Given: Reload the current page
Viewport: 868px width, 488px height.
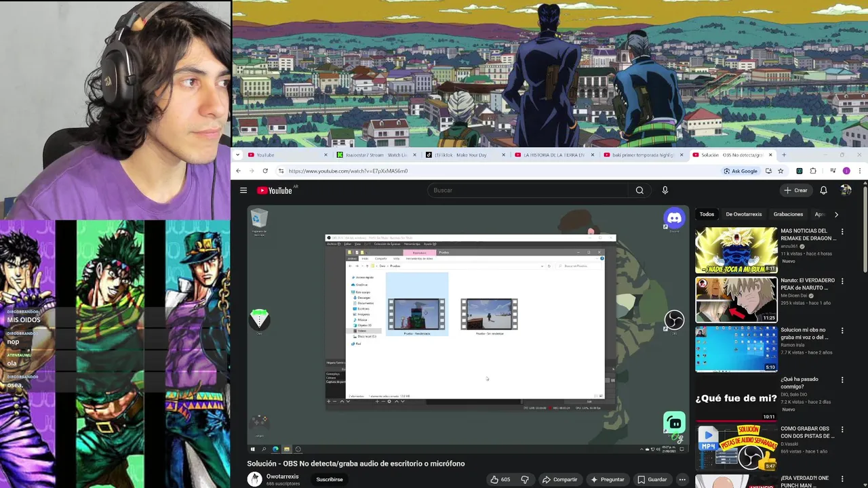Looking at the screenshot, I should [265, 171].
